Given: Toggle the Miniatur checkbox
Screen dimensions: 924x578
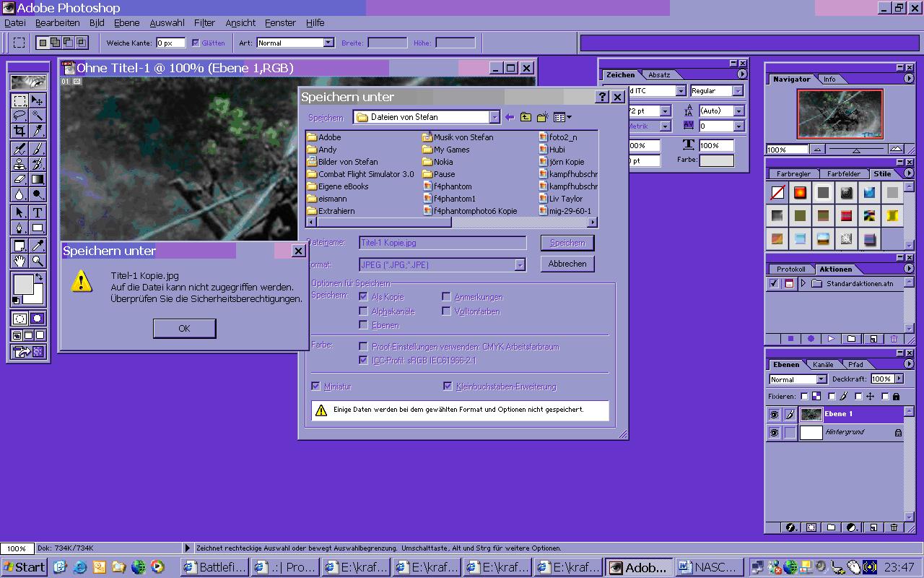Looking at the screenshot, I should pos(315,387).
